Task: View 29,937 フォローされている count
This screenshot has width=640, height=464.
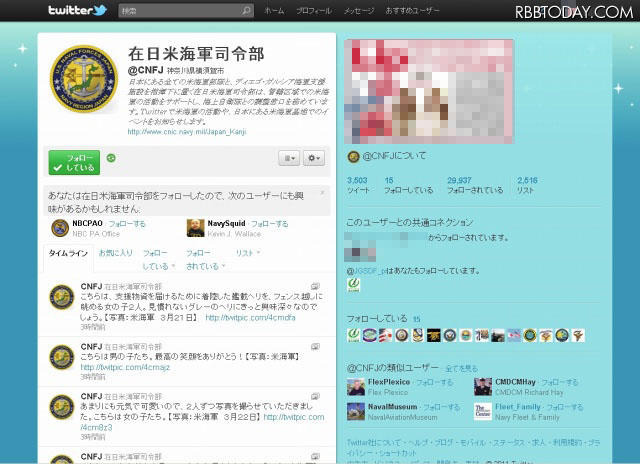Action: point(475,185)
